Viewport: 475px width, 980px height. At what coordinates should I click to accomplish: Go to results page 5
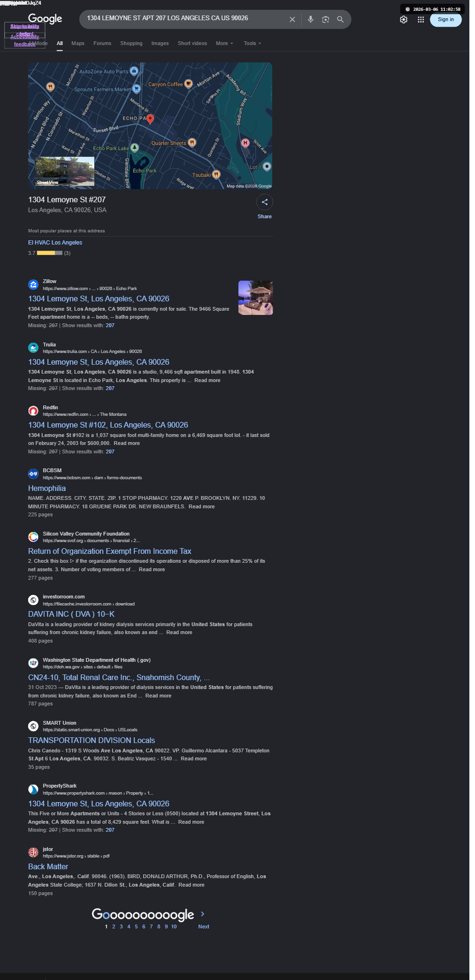click(136, 926)
